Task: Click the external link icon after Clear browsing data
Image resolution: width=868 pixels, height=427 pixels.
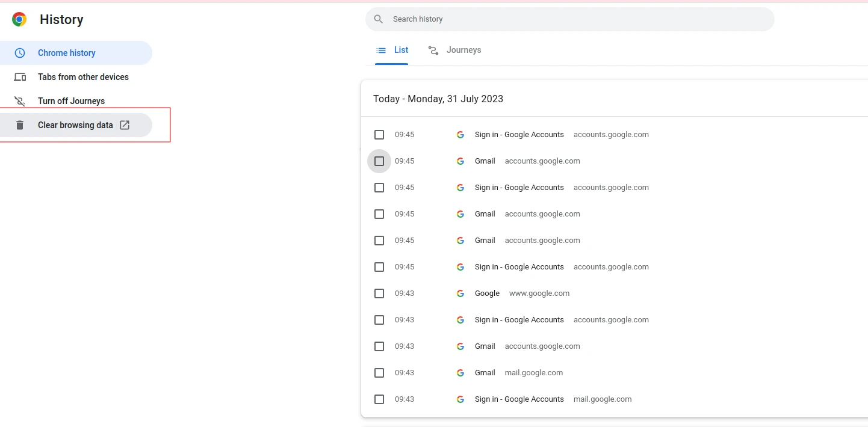Action: [125, 125]
